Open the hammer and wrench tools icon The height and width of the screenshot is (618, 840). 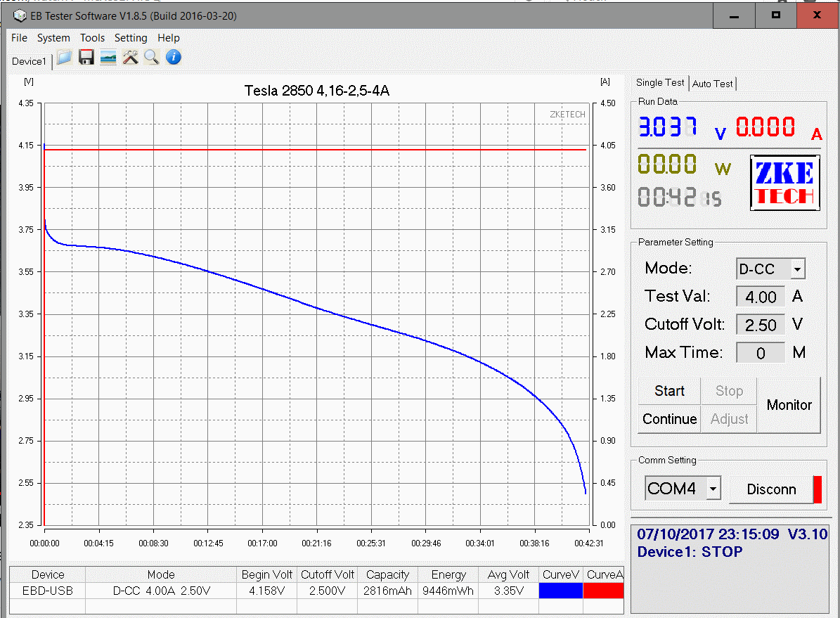(x=130, y=58)
